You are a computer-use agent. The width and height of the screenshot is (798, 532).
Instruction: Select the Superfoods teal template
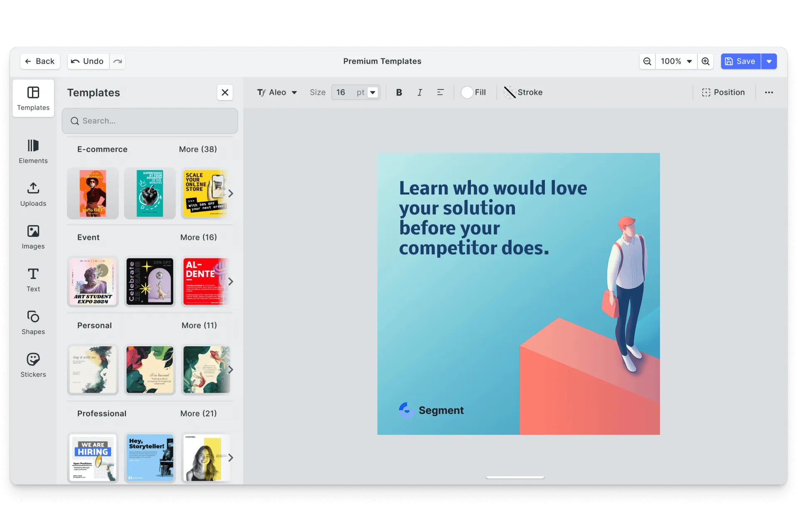pos(150,194)
